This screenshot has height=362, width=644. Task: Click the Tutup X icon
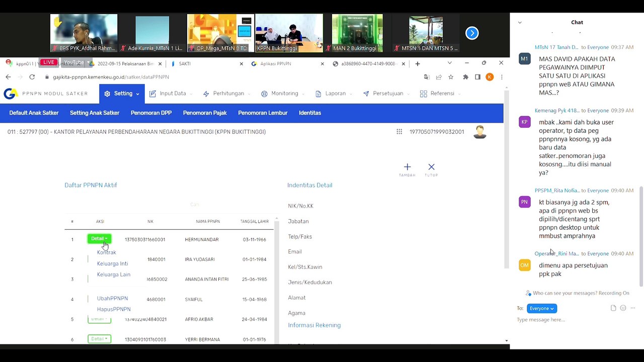[431, 167]
